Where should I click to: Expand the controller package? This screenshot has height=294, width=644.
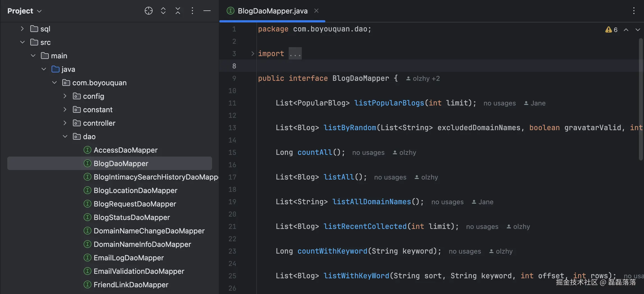point(65,123)
